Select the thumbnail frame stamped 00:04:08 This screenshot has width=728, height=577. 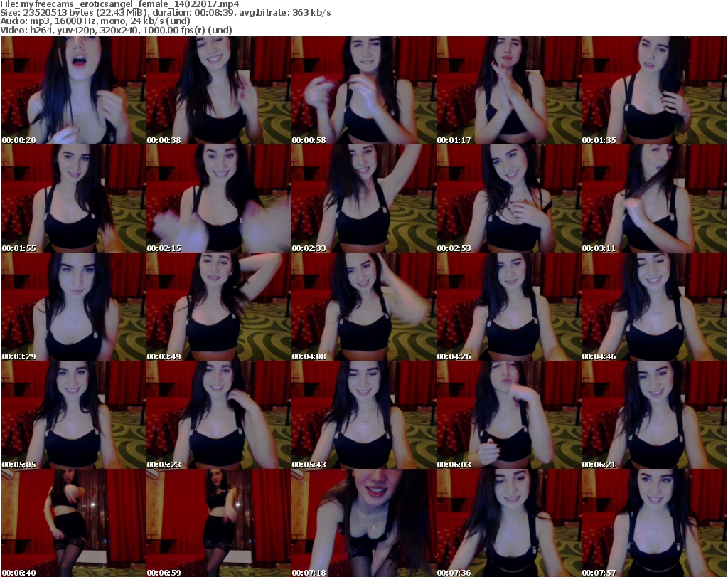pos(363,307)
